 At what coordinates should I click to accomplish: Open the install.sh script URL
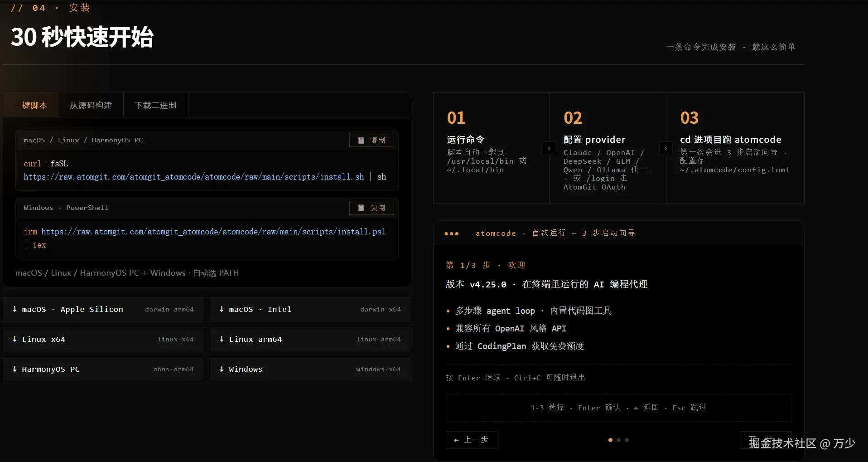194,177
